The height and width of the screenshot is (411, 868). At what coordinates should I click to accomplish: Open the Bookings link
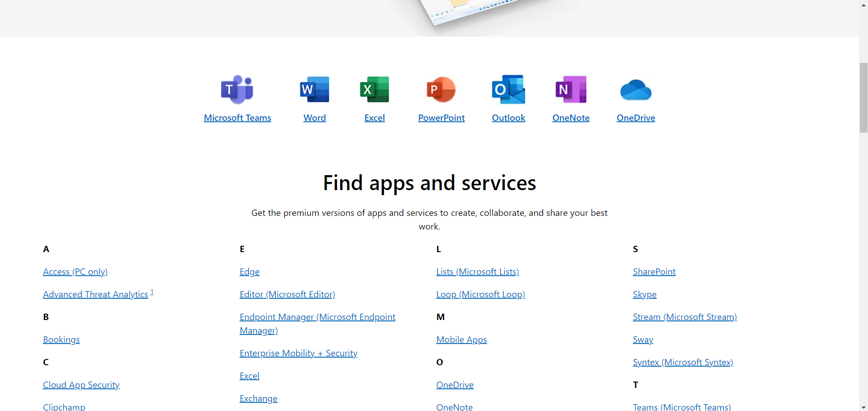pos(61,339)
